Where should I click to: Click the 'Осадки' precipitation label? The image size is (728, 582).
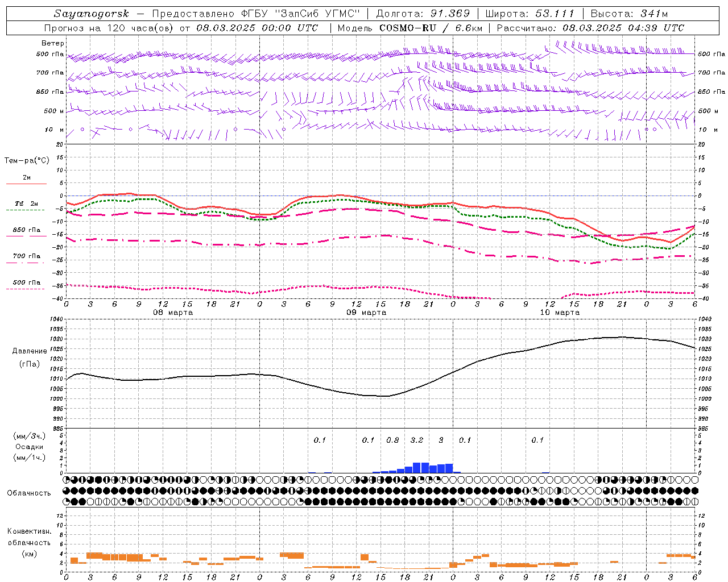(x=30, y=447)
